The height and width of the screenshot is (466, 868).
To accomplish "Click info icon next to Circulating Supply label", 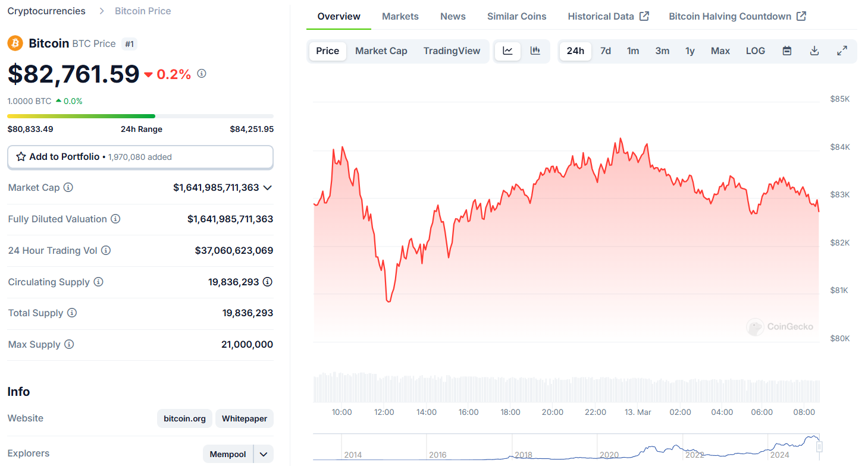I will (98, 282).
